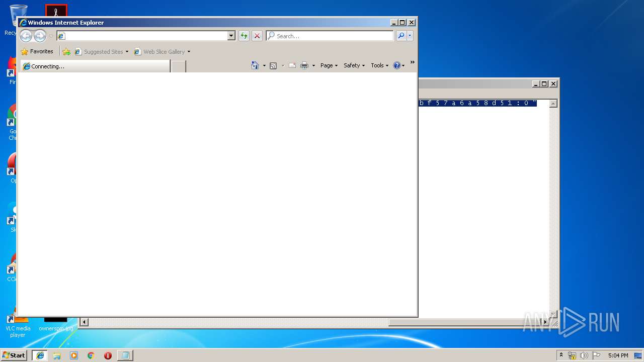
Task: Select the Connecting... tab
Action: point(95,66)
